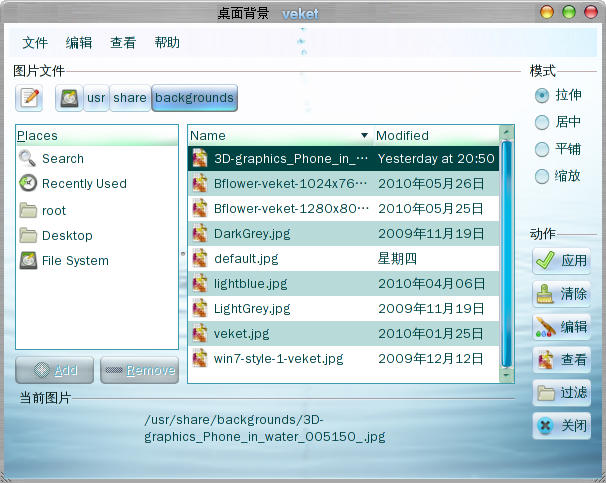This screenshot has width=606, height=483.
Task: Click the Desktop folder icon in Places
Action: [28, 236]
